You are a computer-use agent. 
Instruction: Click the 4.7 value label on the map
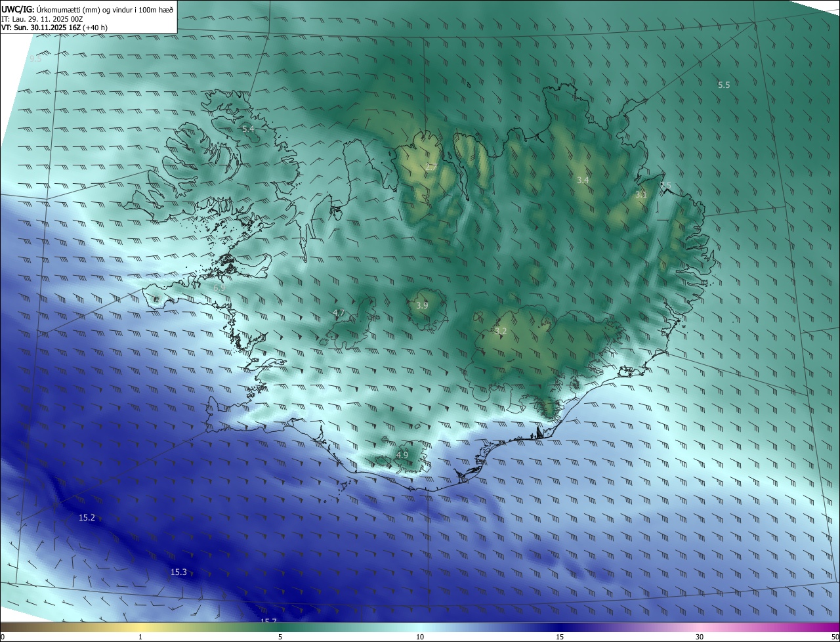[x=339, y=312]
